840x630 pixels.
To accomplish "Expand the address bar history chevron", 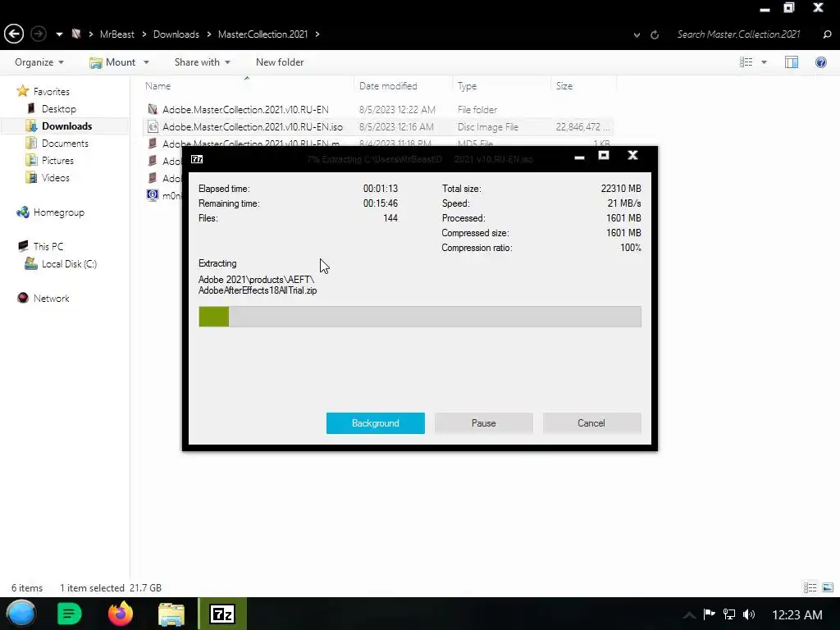I will click(637, 35).
